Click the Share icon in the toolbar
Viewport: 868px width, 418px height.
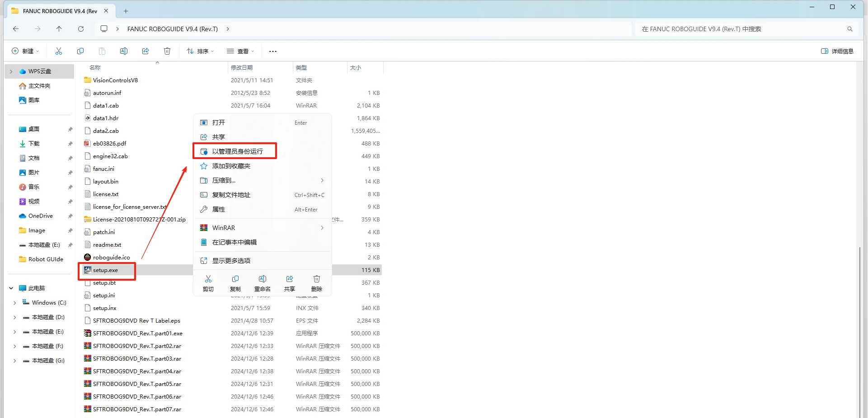[x=145, y=51]
